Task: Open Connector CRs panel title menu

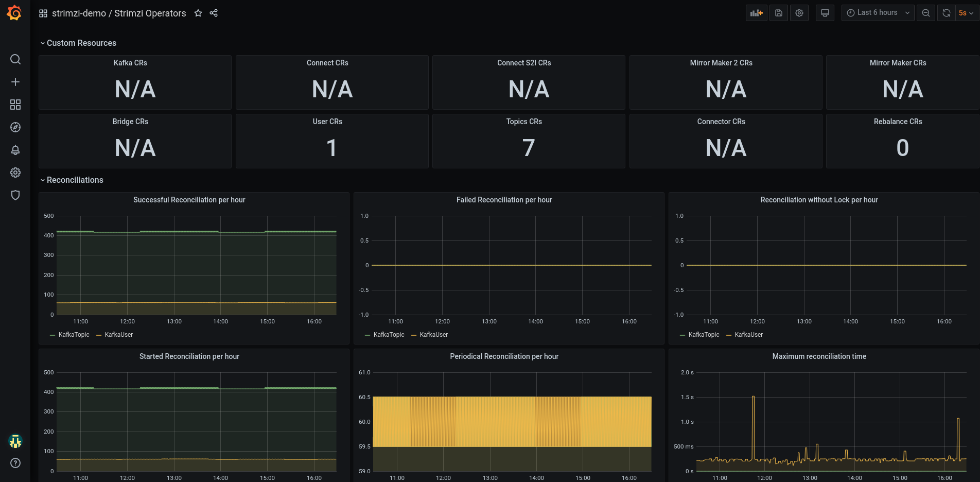Action: pyautogui.click(x=721, y=122)
